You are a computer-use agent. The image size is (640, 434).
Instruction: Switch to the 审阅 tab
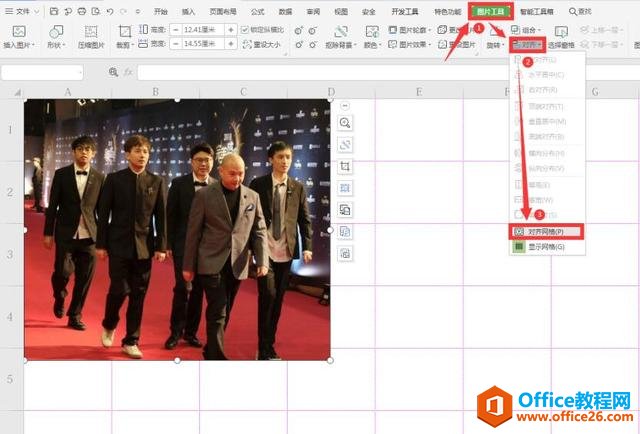[313, 12]
